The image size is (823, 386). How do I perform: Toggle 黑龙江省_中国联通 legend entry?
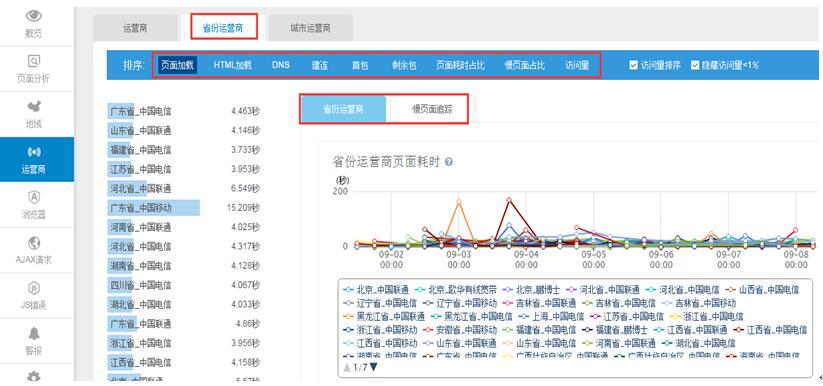384,317
